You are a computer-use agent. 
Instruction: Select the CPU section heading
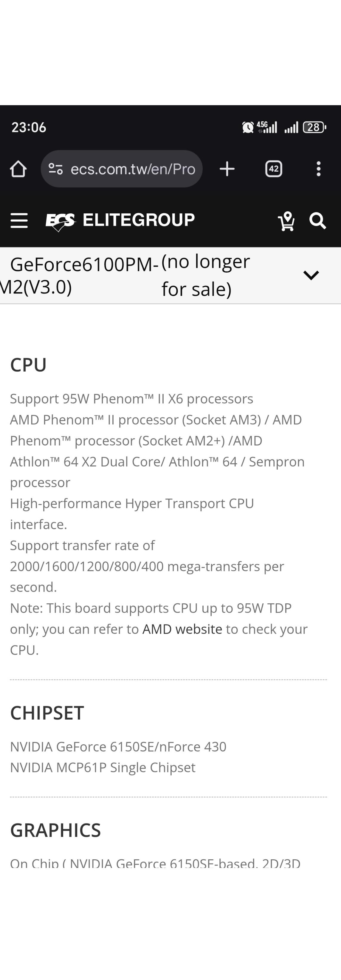tap(28, 365)
